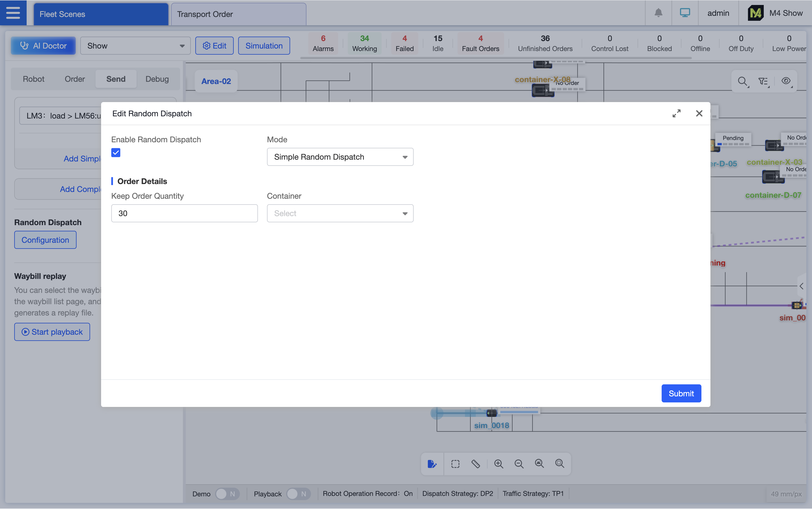
Task: Click the zoom in map icon
Action: click(499, 464)
